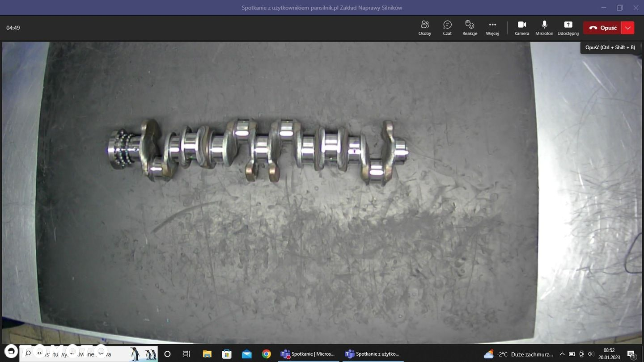Click the battery icon in system tray
This screenshot has height=362, width=644.
(572, 354)
